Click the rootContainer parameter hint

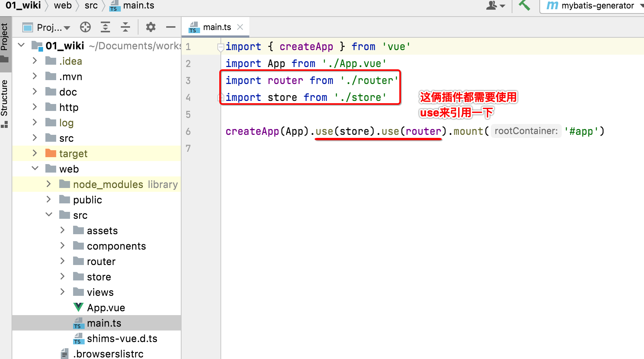point(526,131)
